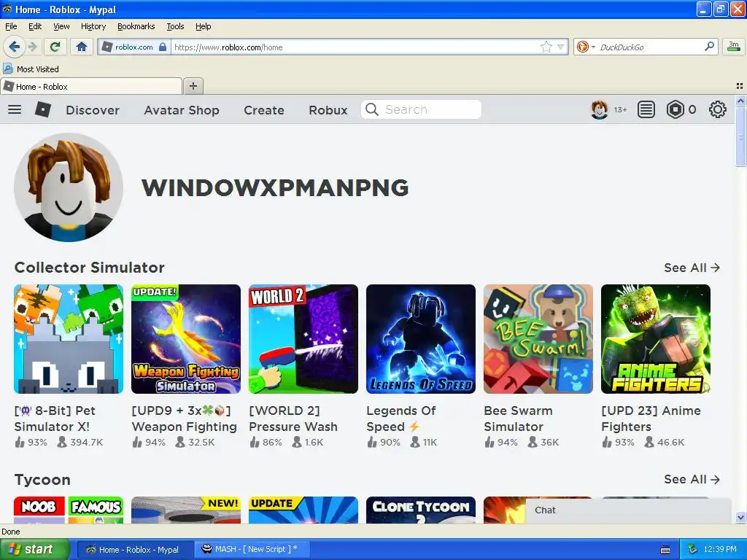Viewport: 747px width, 560px height.
Task: Open the browser home page icon
Action: tap(82, 47)
